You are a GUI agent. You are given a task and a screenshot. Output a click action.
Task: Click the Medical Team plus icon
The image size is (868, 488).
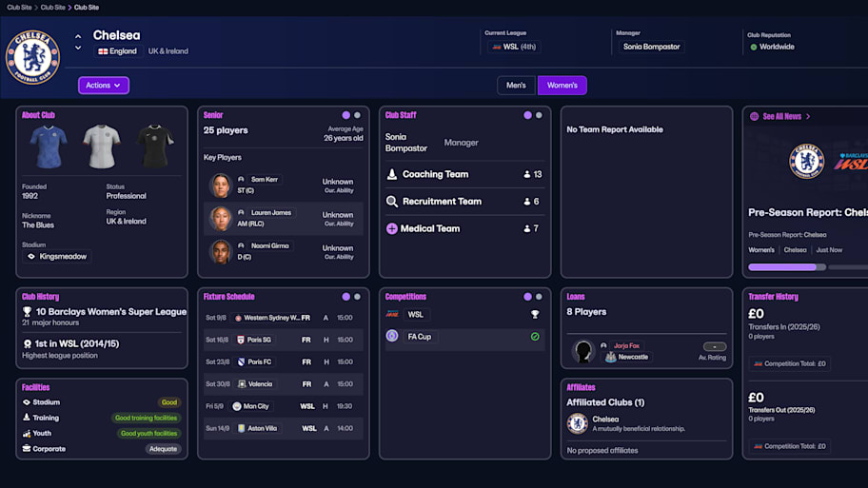click(391, 228)
